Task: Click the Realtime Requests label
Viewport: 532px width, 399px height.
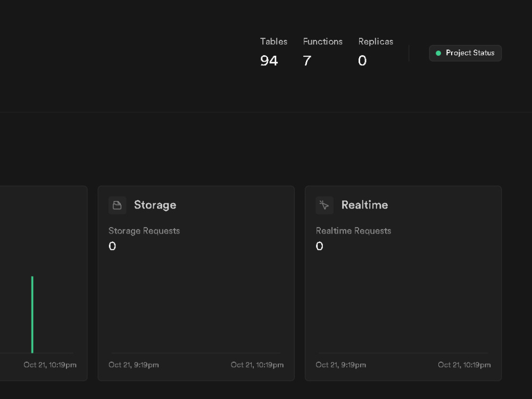Action: [x=353, y=231]
